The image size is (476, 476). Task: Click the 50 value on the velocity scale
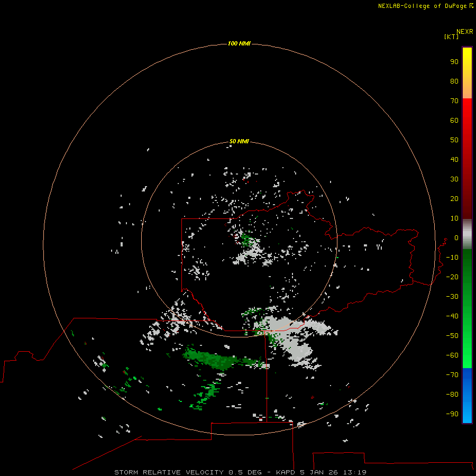point(454,140)
